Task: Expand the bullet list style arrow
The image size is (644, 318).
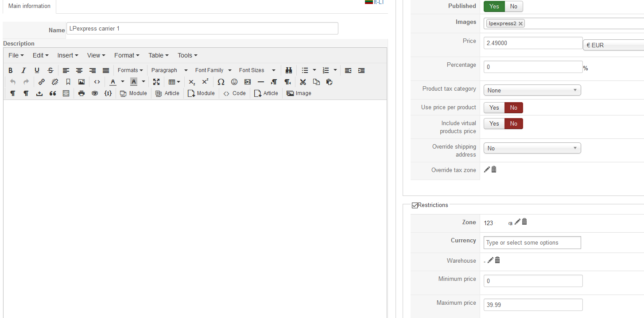Action: (x=314, y=70)
